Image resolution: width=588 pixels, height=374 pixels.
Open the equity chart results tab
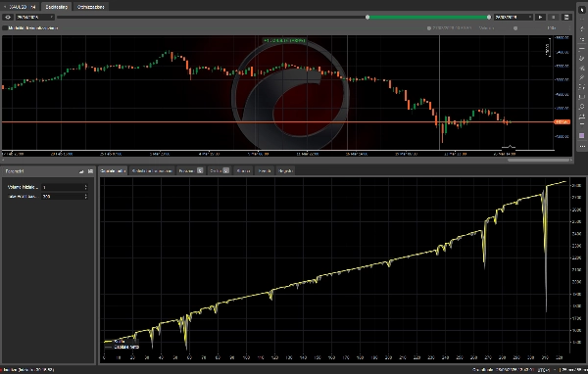113,171
